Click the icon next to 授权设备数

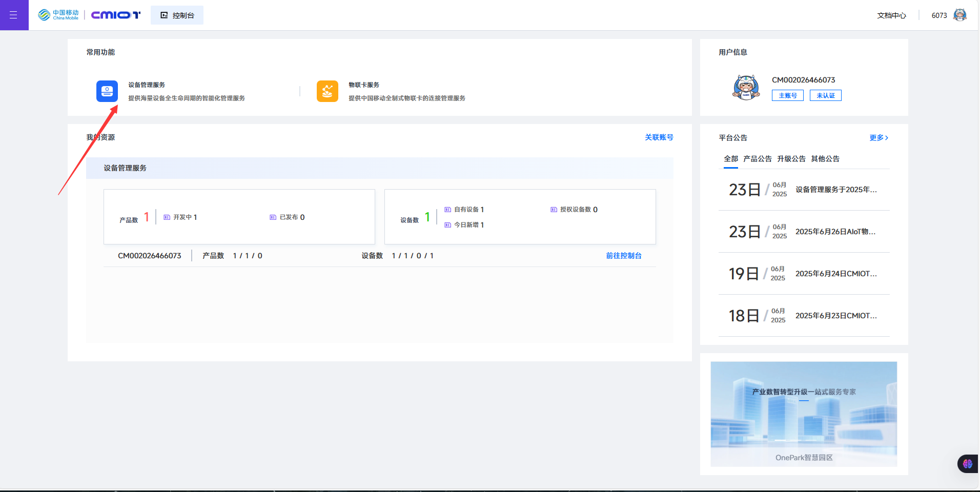(553, 209)
